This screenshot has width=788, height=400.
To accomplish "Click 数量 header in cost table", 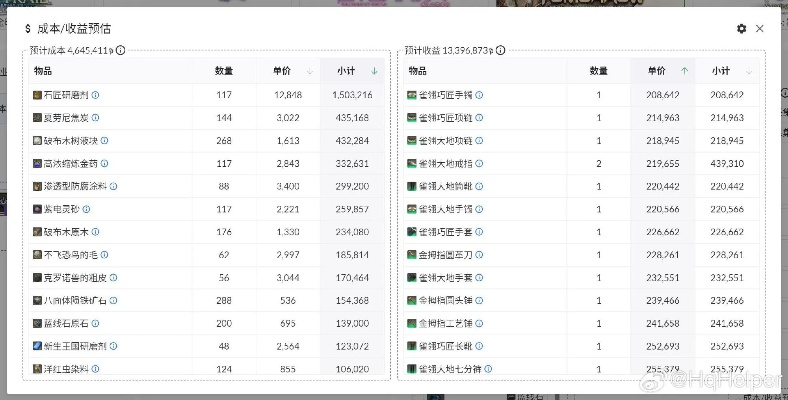I will 224,71.
